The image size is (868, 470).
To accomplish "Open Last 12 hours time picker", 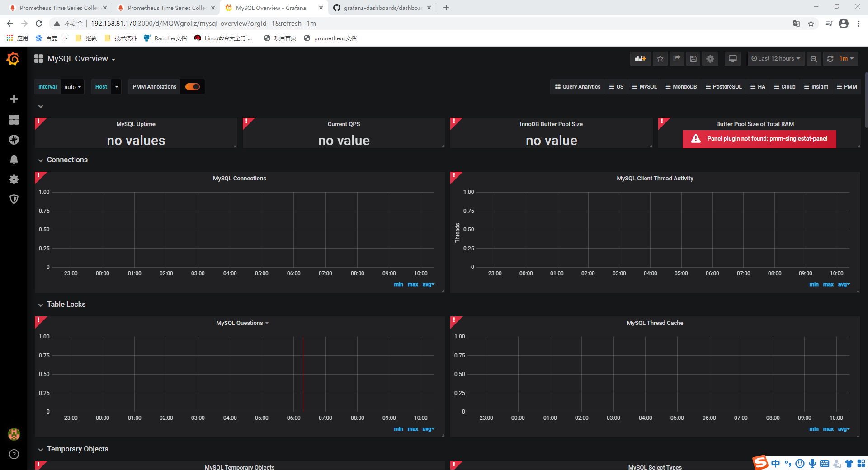I will coord(776,59).
